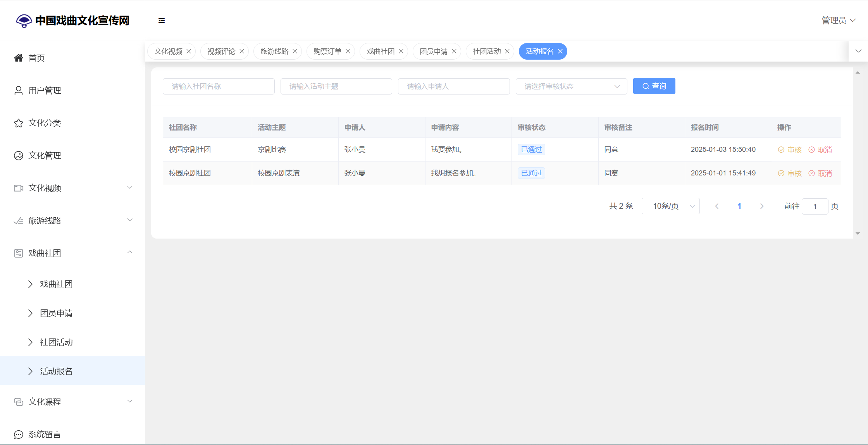The height and width of the screenshot is (445, 868).
Task: Open 用户管理 via its person icon
Action: click(19, 91)
